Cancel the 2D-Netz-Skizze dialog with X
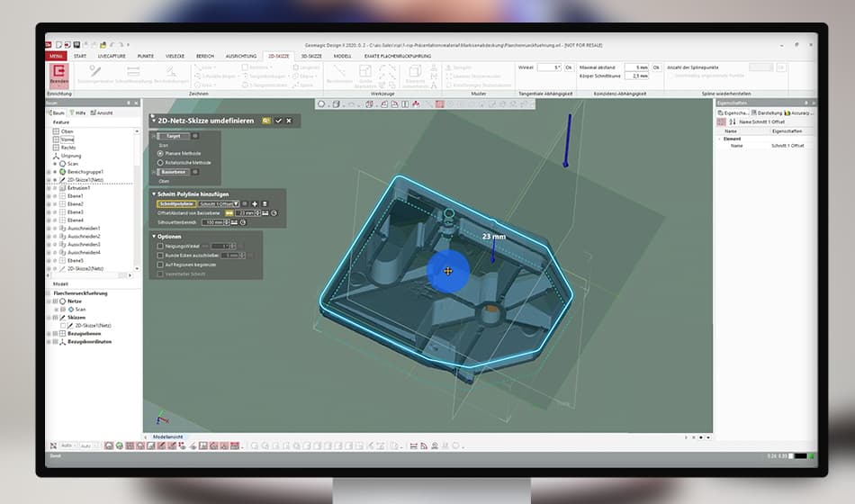This screenshot has height=504, width=855. point(289,121)
